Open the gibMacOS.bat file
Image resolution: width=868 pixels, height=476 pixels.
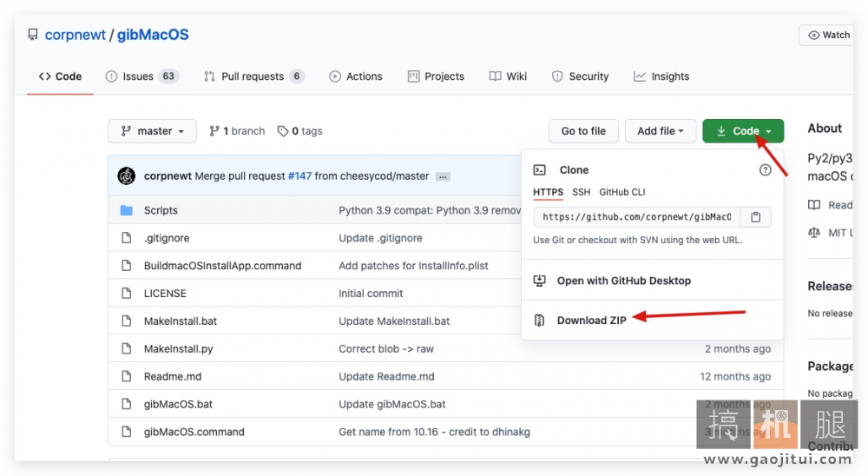(x=178, y=405)
